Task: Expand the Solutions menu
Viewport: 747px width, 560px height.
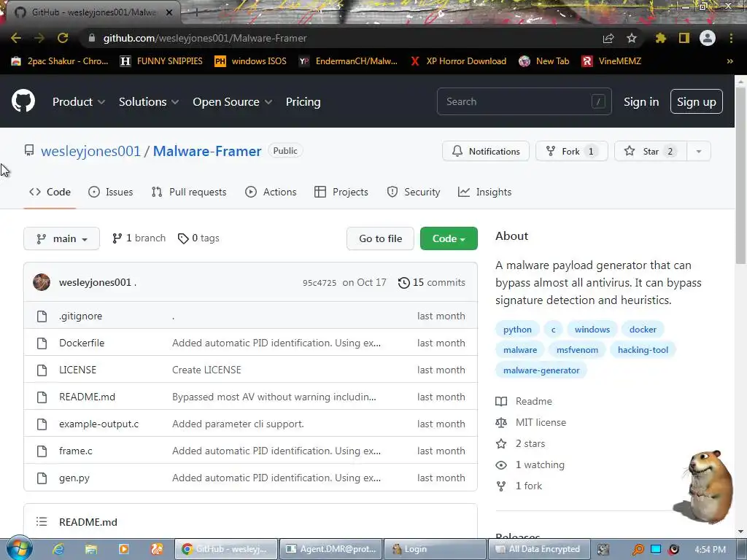Action: 149,102
